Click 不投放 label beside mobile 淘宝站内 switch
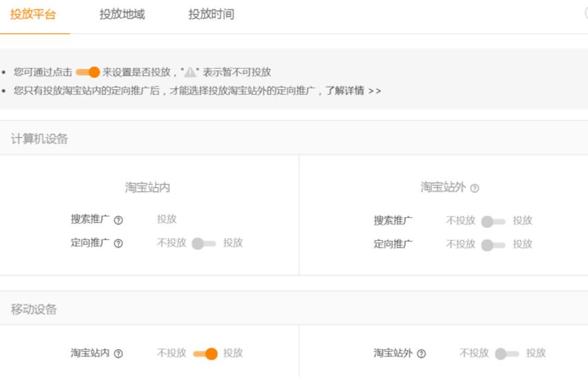The height and width of the screenshot is (377, 588). tap(172, 353)
